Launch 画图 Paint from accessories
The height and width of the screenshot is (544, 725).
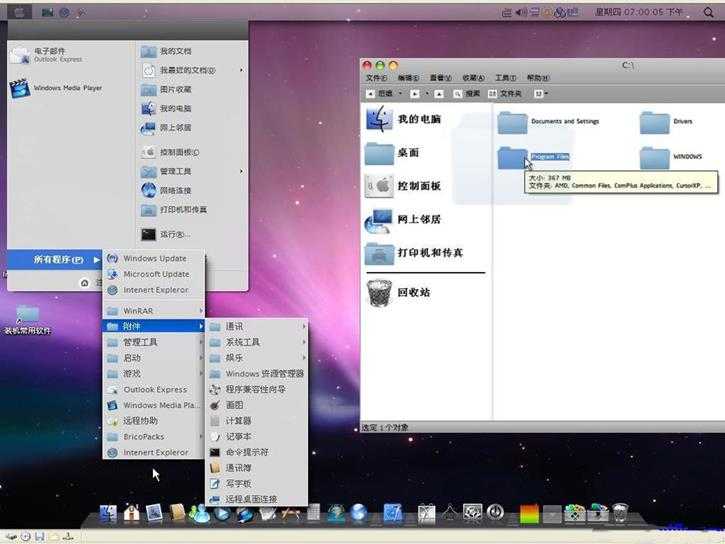257,405
